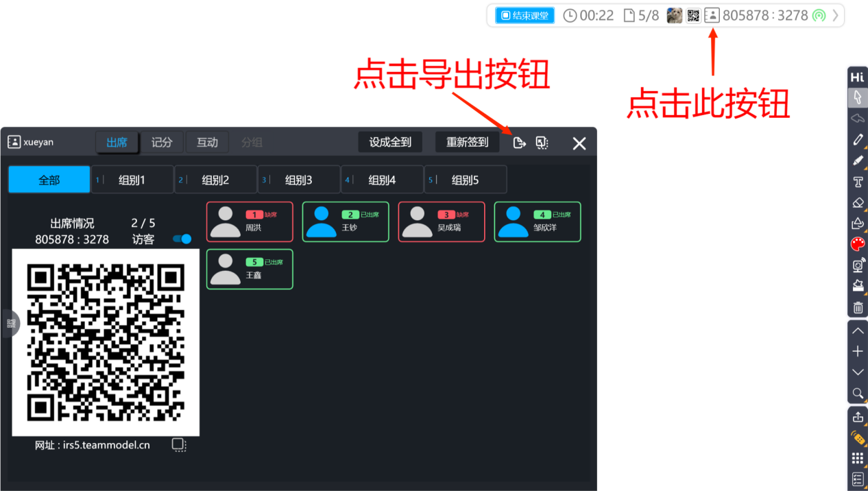
Task: Toggle attendance for student 王钞
Action: click(346, 221)
